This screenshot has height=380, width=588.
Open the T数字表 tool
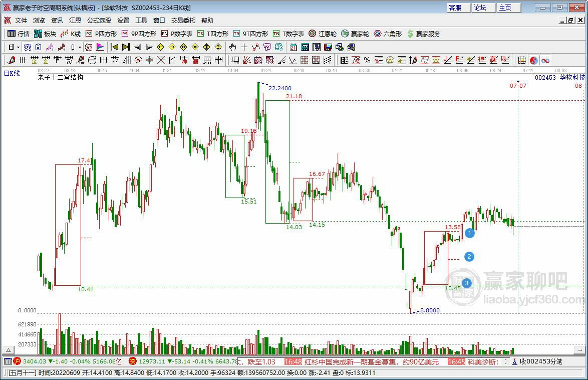(288, 34)
